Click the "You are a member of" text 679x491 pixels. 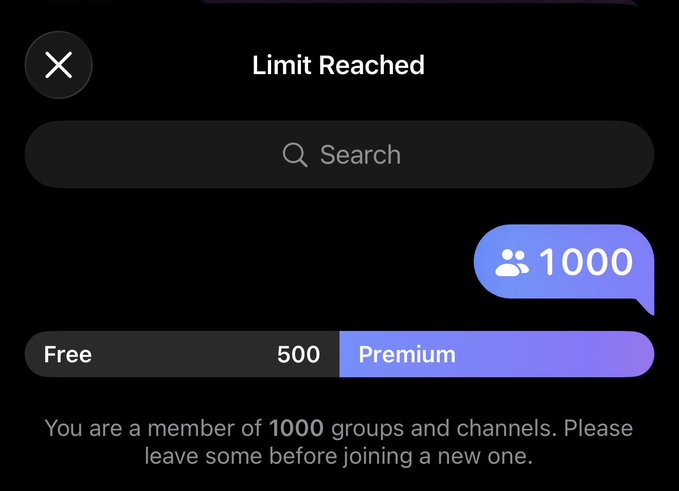point(153,428)
